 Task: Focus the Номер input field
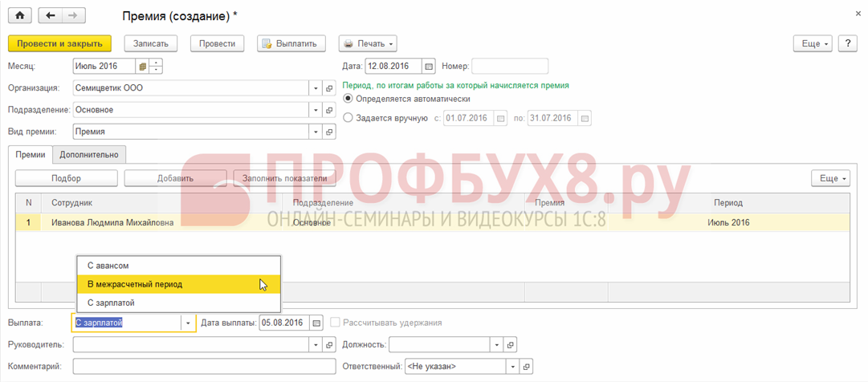510,67
